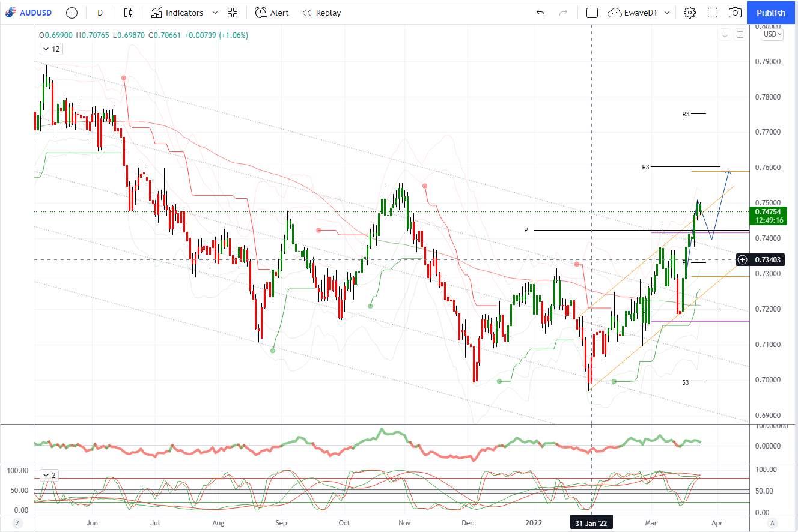Move main pane down with arrow icon

click(x=725, y=35)
